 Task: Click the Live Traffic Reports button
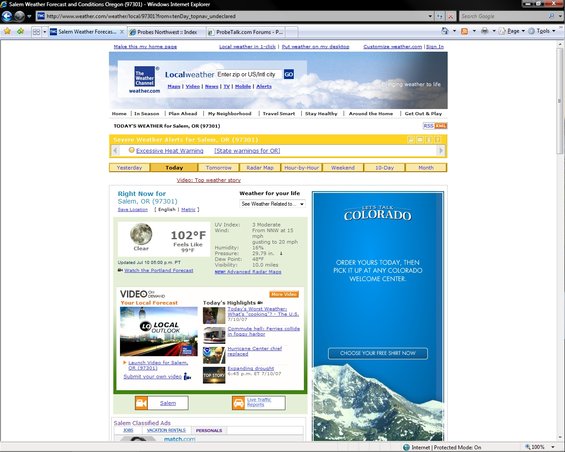coord(259,403)
